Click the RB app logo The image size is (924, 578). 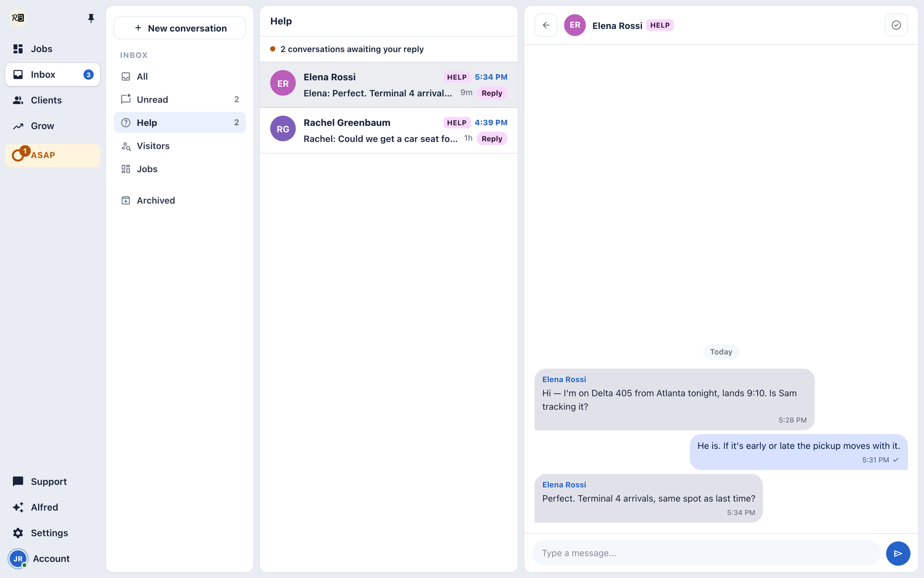tap(18, 18)
